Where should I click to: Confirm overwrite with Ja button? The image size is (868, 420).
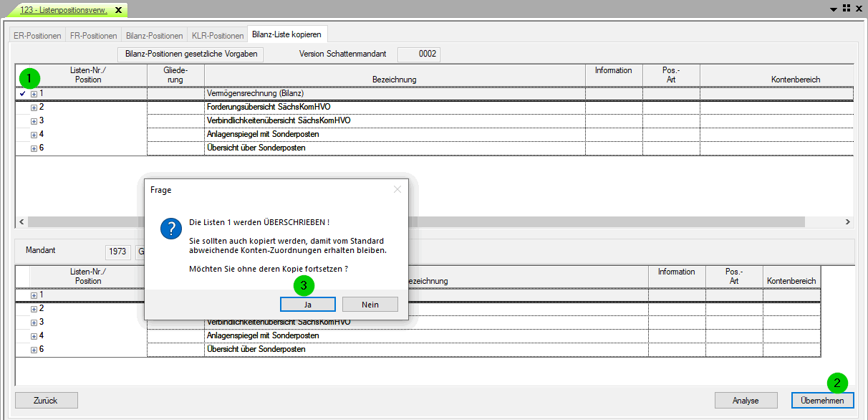coord(307,305)
